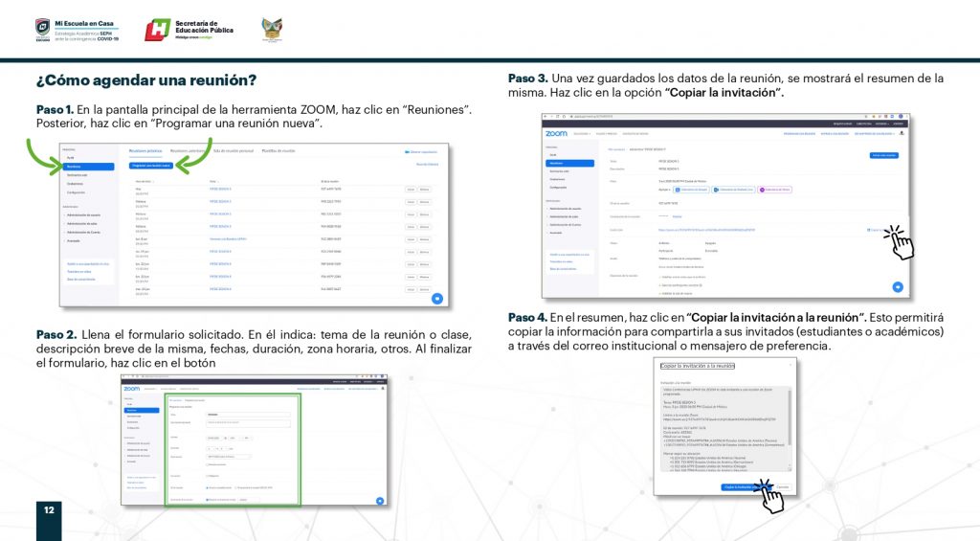Open Ser anfitrión de una reunión dropdown, Paso 3
The width and height of the screenshot is (980, 541).
point(875,134)
